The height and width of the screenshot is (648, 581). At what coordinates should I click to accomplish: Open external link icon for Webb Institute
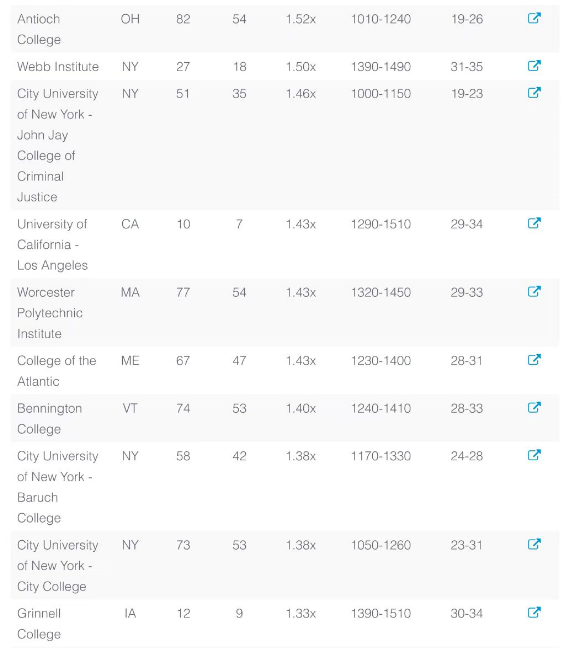tap(534, 66)
